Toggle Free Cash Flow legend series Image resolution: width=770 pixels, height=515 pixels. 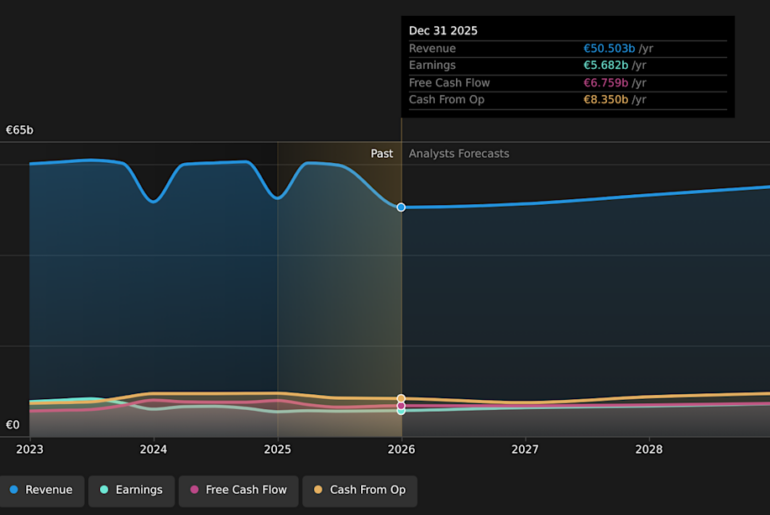coord(237,490)
